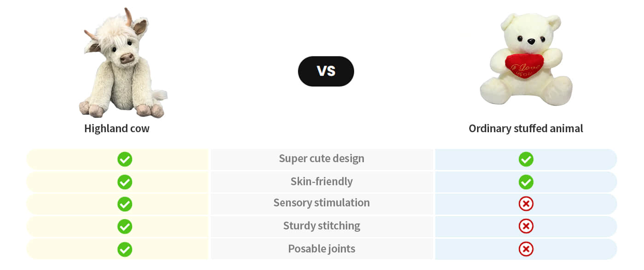The width and height of the screenshot is (644, 270).
Task: Click Highland cow green check for Posable joints
Action: tap(125, 249)
